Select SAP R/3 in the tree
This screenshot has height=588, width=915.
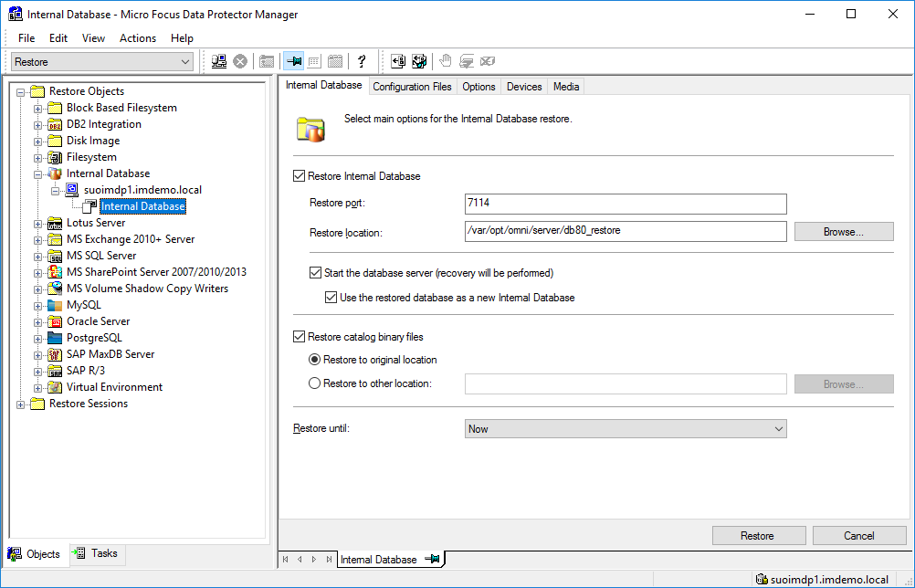[x=86, y=371]
